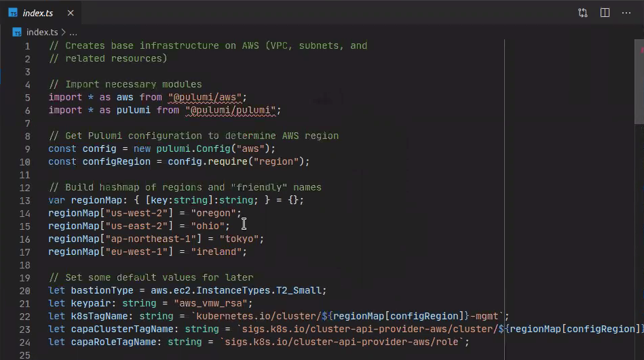The image size is (644, 360).
Task: Click the bastionType variable name
Action: 100,290
